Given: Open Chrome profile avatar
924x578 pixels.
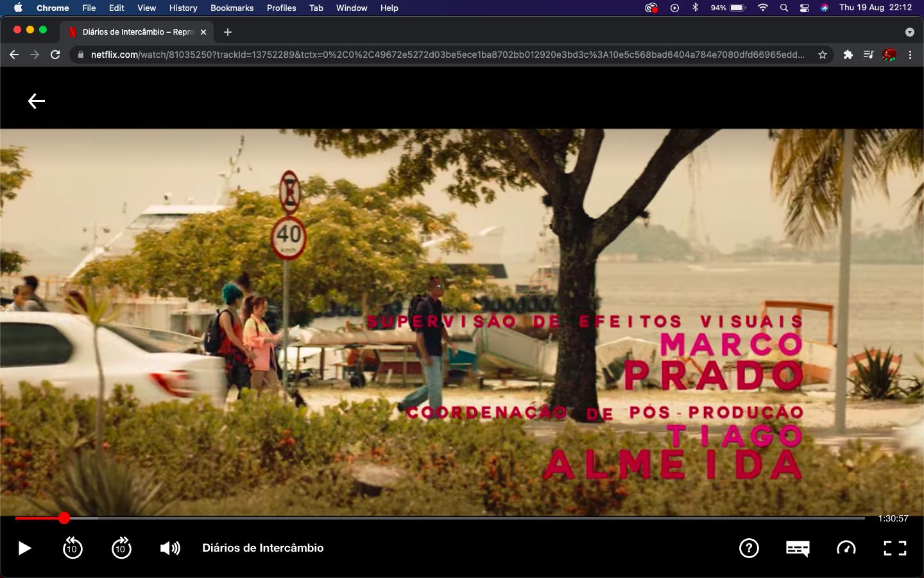Looking at the screenshot, I should point(889,55).
